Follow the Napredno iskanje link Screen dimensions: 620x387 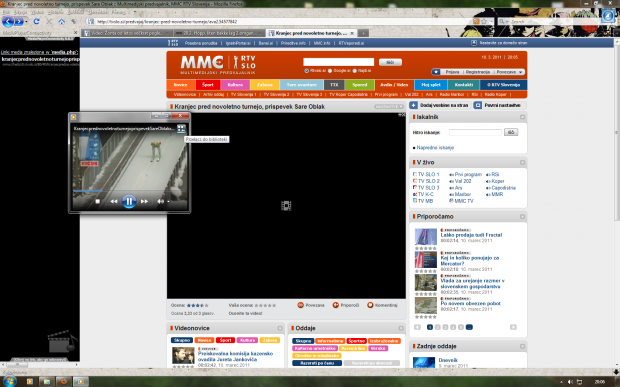435,147
